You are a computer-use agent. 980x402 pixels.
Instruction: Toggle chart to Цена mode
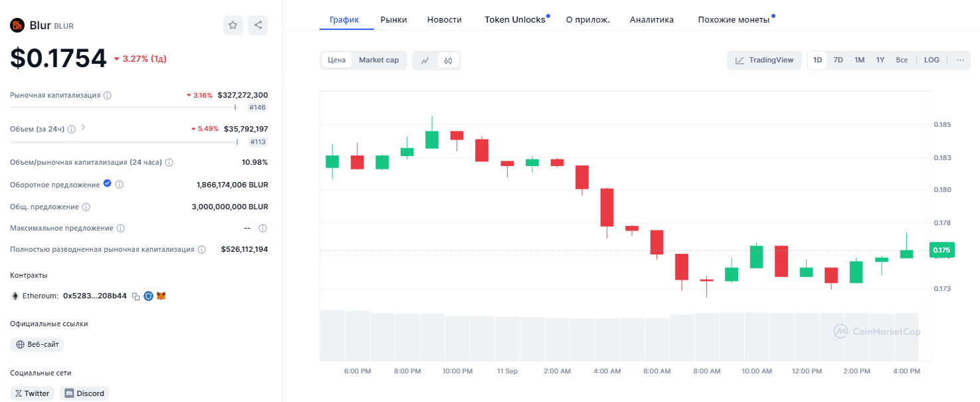pos(337,60)
